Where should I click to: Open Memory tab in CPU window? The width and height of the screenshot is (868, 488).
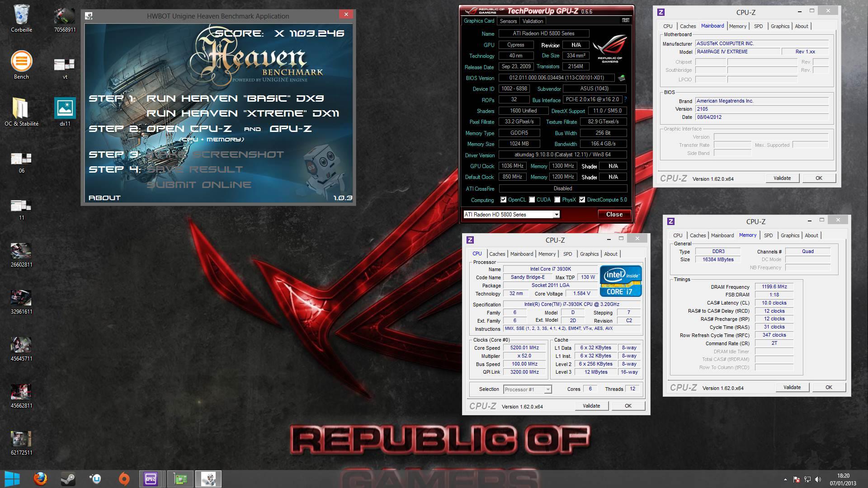(547, 254)
